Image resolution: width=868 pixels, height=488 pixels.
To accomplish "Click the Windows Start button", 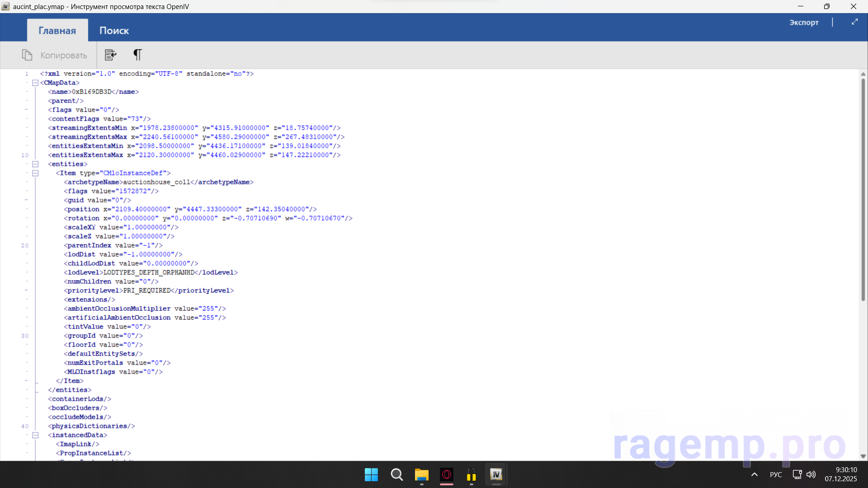I will 371,474.
